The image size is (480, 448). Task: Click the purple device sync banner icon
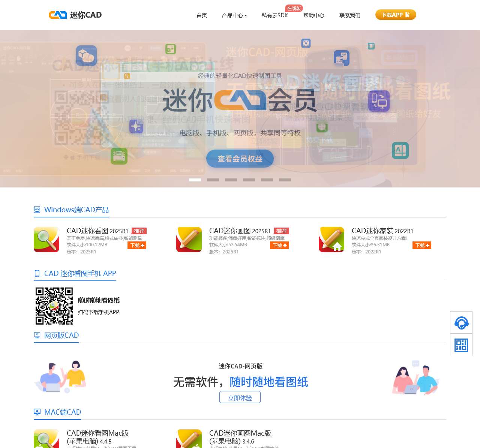pos(379,101)
